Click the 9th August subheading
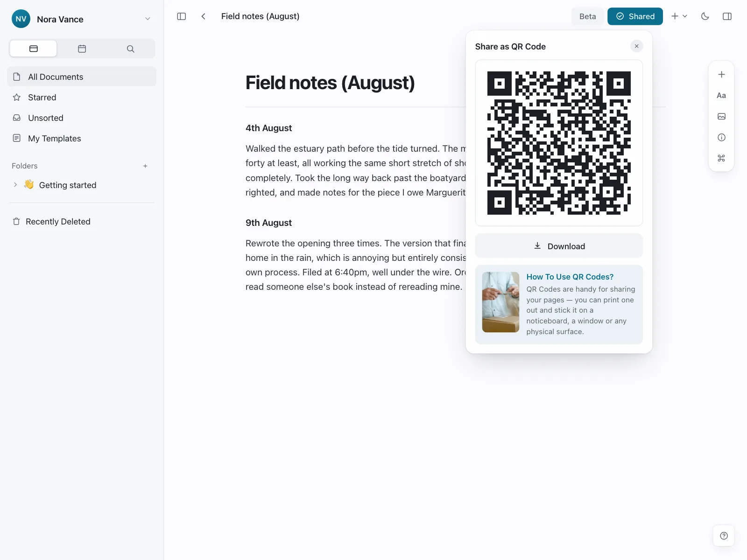The height and width of the screenshot is (560, 747). click(268, 223)
